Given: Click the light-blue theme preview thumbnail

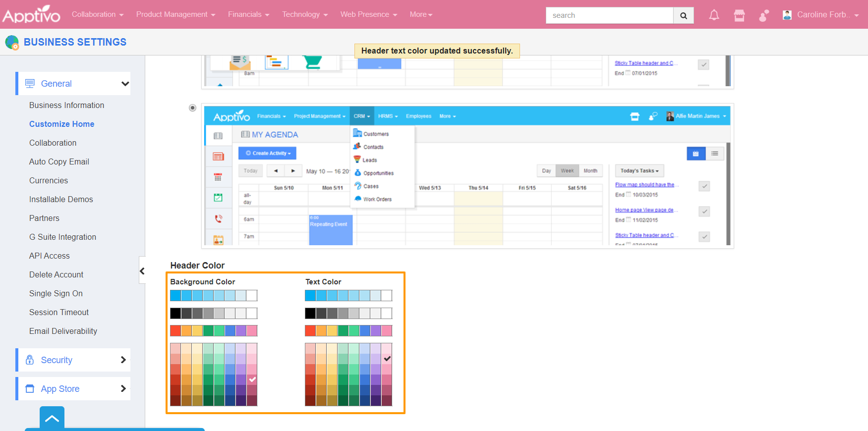Looking at the screenshot, I should [467, 176].
